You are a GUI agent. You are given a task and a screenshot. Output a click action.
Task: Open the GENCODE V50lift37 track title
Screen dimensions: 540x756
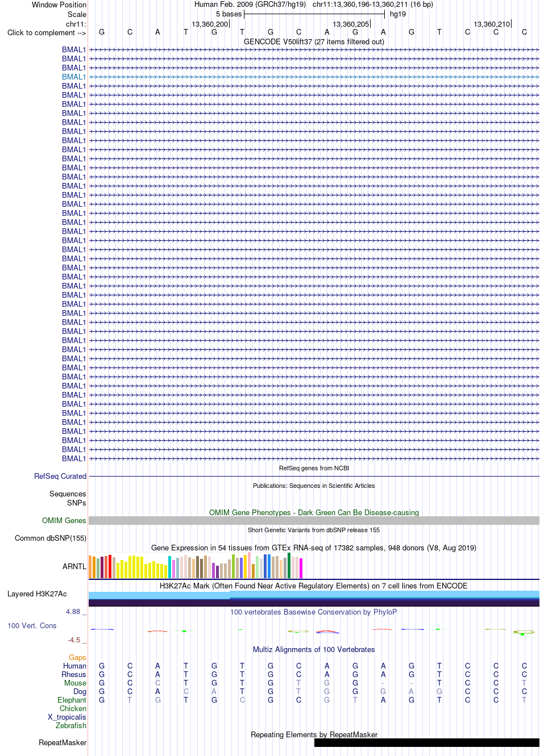[x=314, y=41]
